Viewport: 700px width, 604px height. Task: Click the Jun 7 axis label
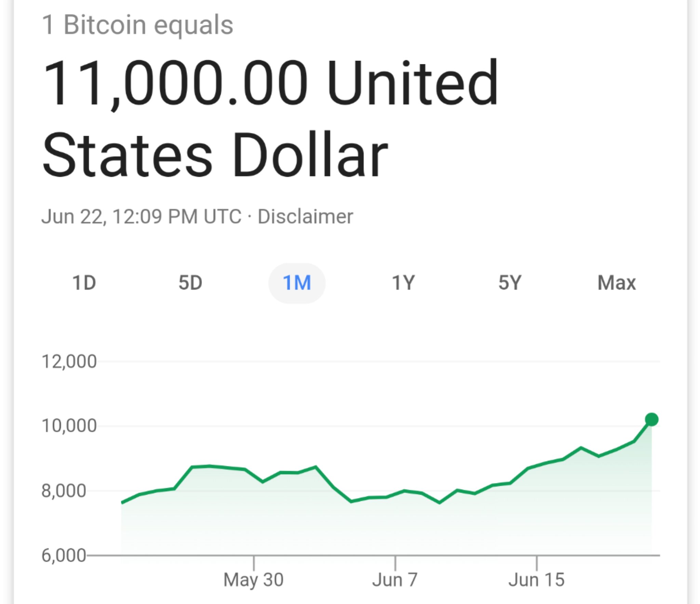(x=395, y=580)
